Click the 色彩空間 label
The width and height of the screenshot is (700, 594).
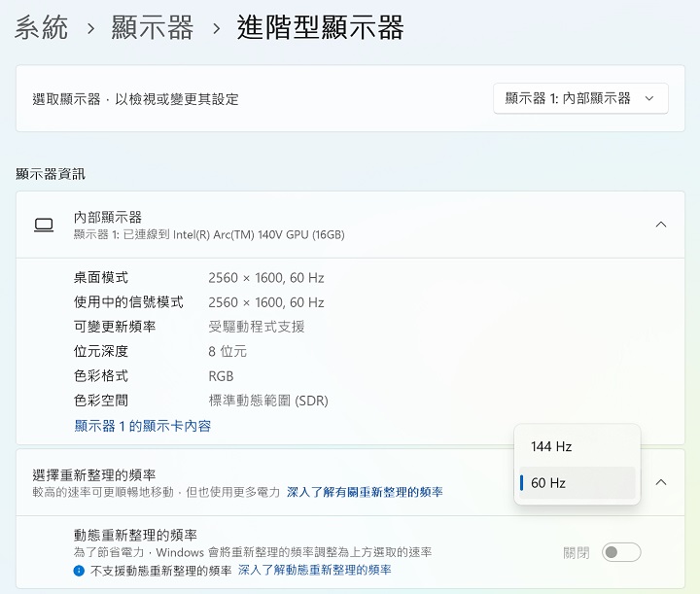tap(101, 401)
